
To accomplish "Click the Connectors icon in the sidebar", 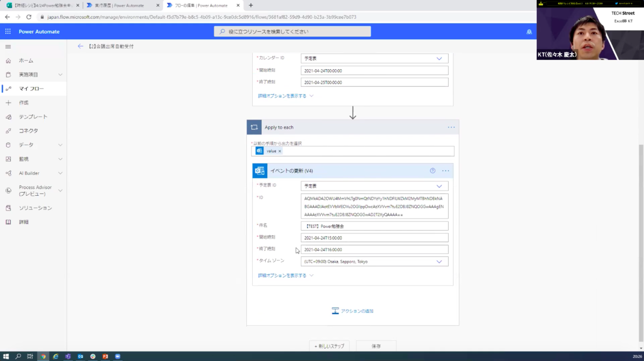I will 8,131.
